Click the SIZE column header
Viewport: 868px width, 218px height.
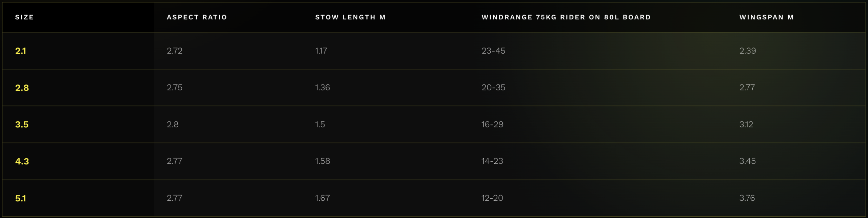pos(24,17)
